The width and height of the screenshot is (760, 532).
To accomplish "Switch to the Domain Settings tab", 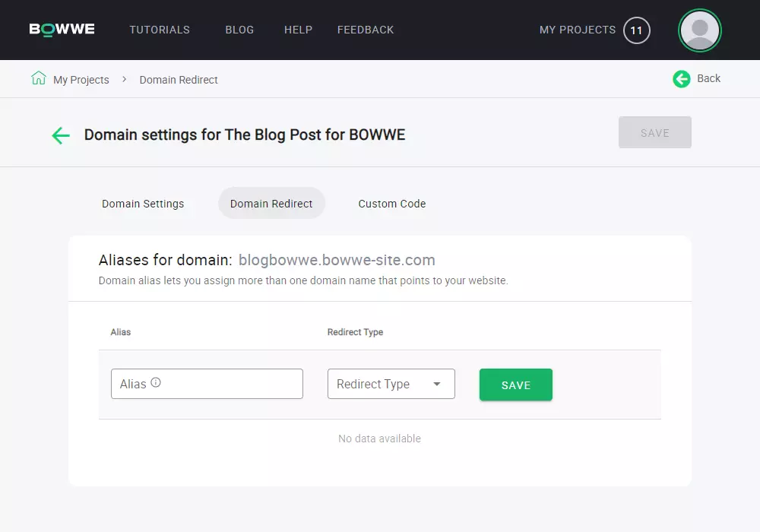I will 143,204.
